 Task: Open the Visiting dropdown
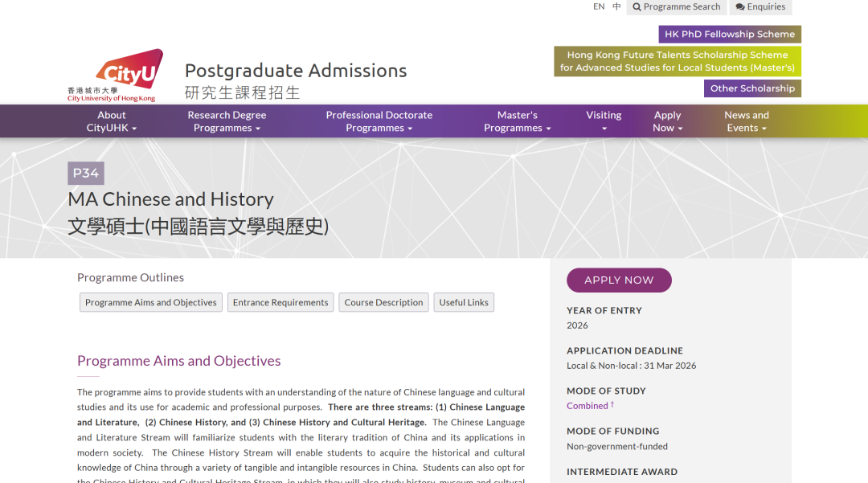[604, 121]
